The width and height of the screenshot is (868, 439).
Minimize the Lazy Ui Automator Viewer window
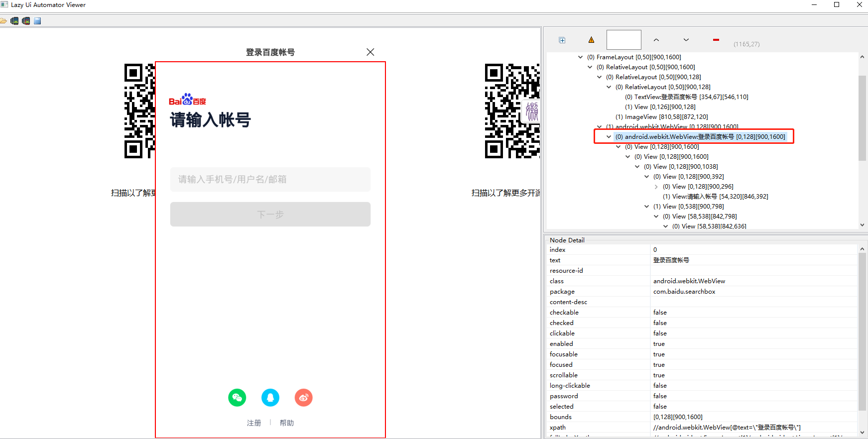(814, 5)
